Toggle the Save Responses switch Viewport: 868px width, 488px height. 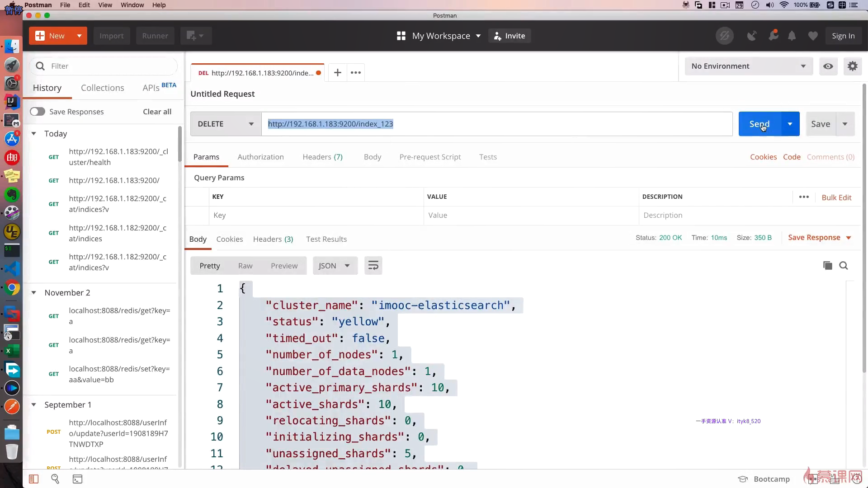[38, 112]
